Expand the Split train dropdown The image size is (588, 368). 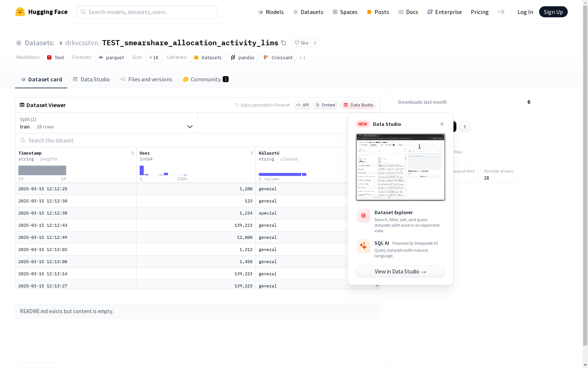(x=107, y=123)
